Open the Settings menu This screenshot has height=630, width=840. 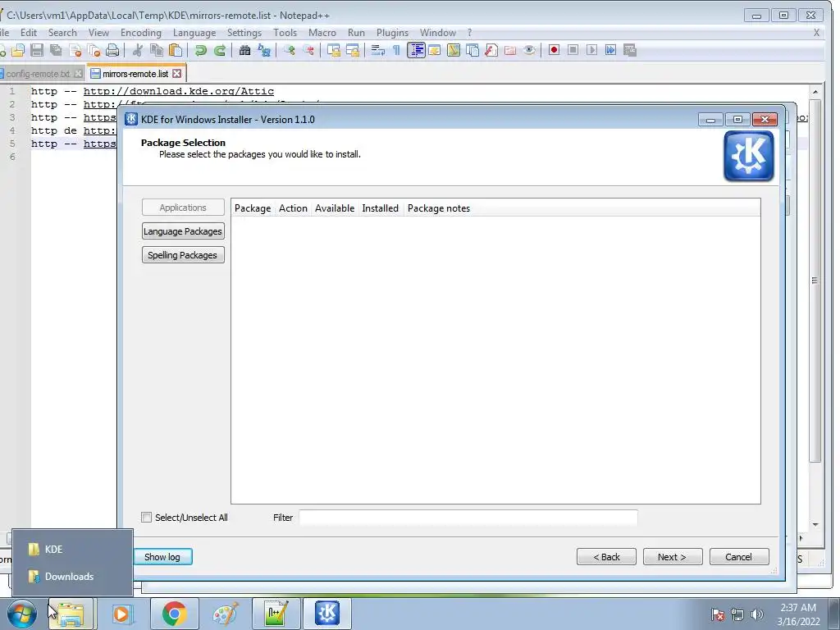point(244,33)
